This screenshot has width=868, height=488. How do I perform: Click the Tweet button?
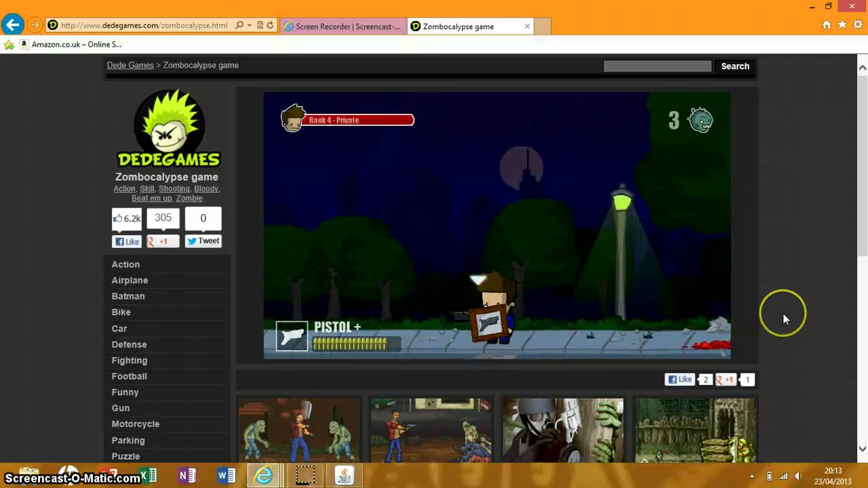pyautogui.click(x=203, y=241)
